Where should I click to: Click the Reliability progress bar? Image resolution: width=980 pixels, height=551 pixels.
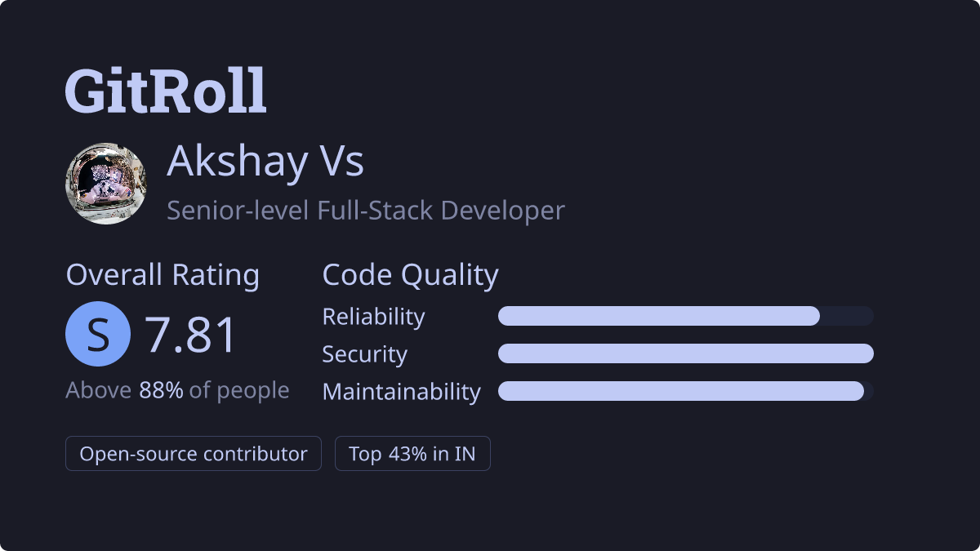pos(686,316)
